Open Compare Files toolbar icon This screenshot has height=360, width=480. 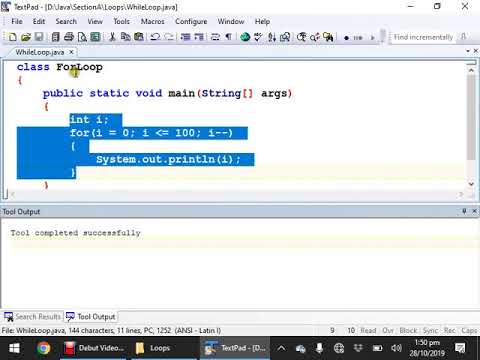click(x=285, y=37)
